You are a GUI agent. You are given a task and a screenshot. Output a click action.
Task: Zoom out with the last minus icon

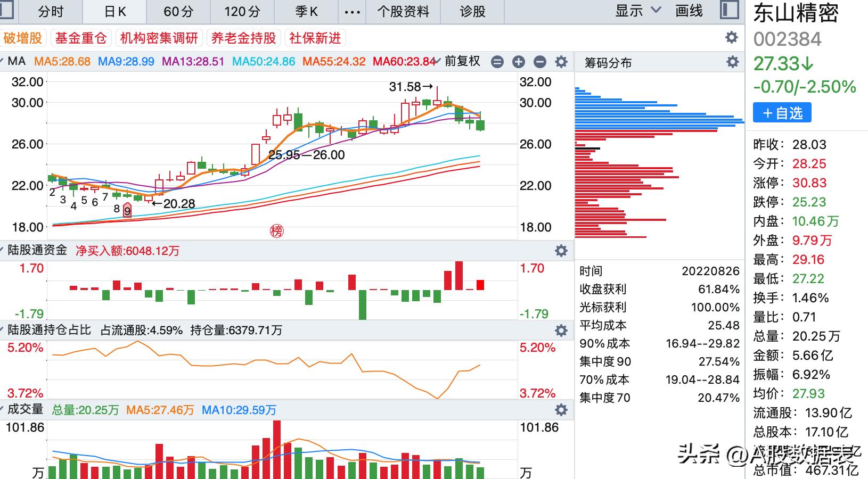point(540,62)
